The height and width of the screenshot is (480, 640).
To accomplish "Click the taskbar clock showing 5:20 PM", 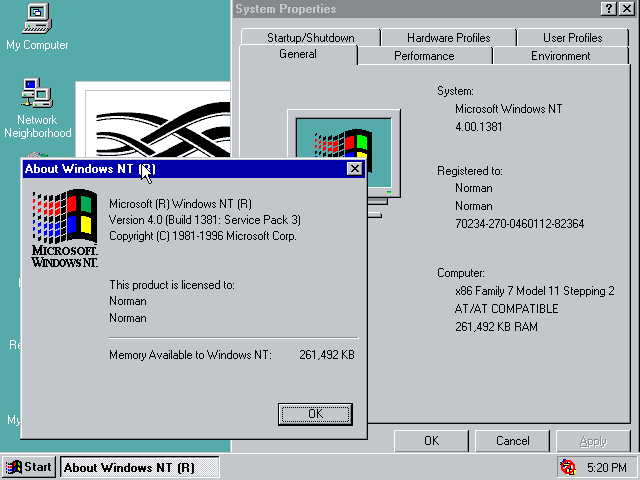I will click(x=606, y=467).
